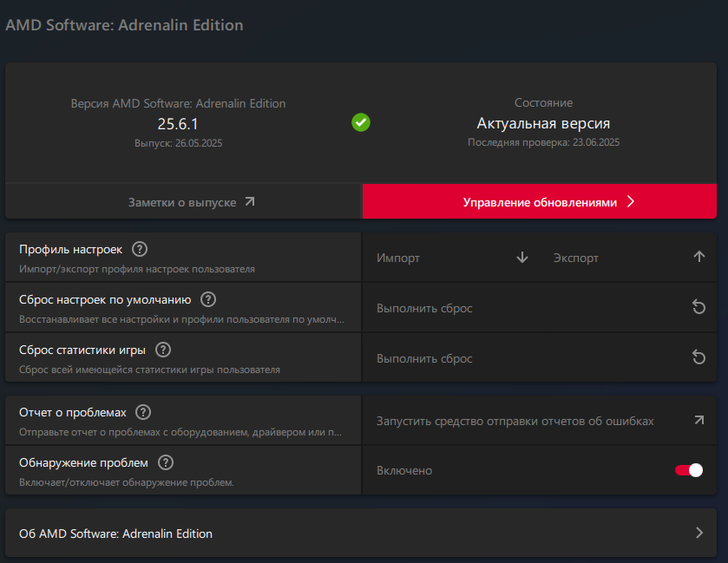
Task: Click chevron on Управление обновлениями button
Action: (631, 201)
